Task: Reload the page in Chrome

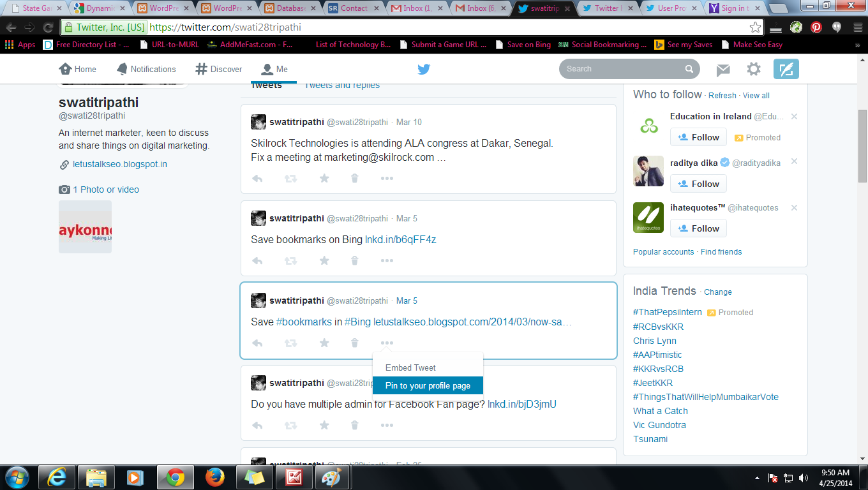Action: (48, 27)
